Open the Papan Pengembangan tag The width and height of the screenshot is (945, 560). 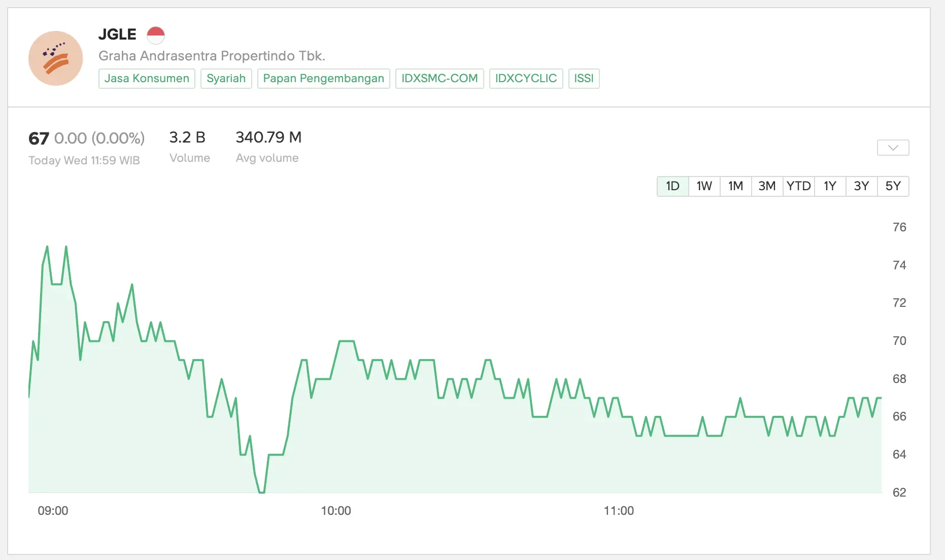tap(323, 79)
